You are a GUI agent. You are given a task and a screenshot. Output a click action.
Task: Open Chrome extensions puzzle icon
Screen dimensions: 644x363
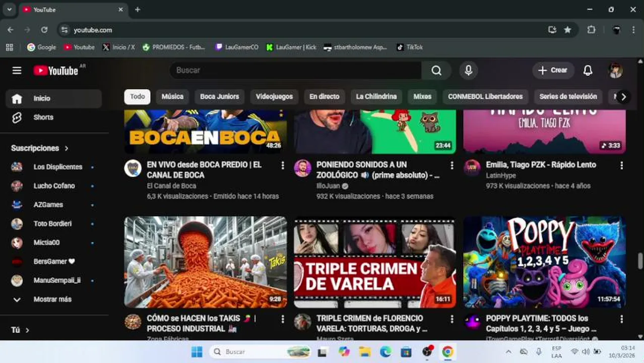click(592, 30)
